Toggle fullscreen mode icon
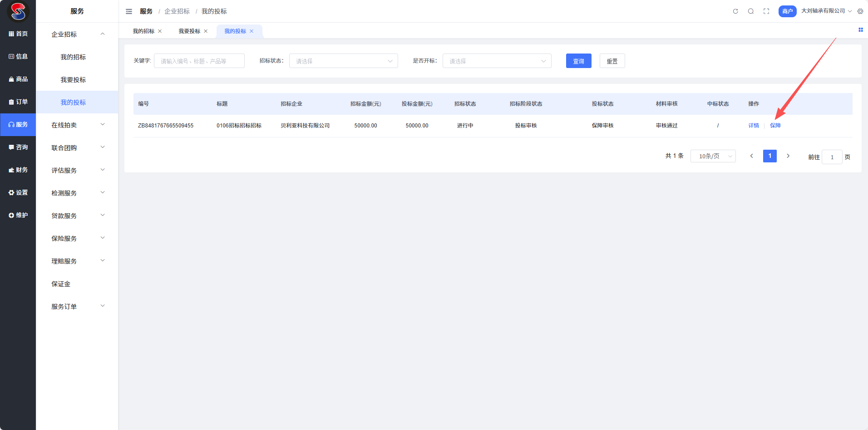Screen dimensions: 868x430 (766, 11)
